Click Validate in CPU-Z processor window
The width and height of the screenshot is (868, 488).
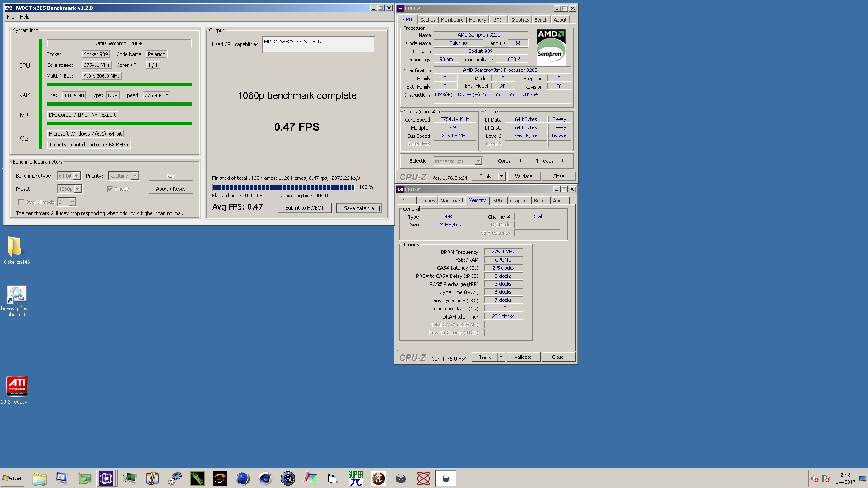pos(524,176)
